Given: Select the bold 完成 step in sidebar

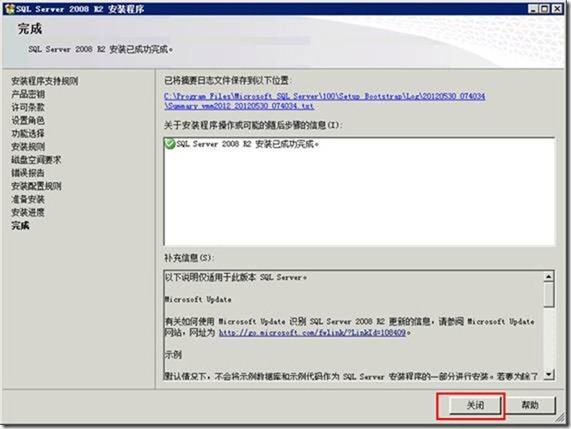Looking at the screenshot, I should click(20, 225).
